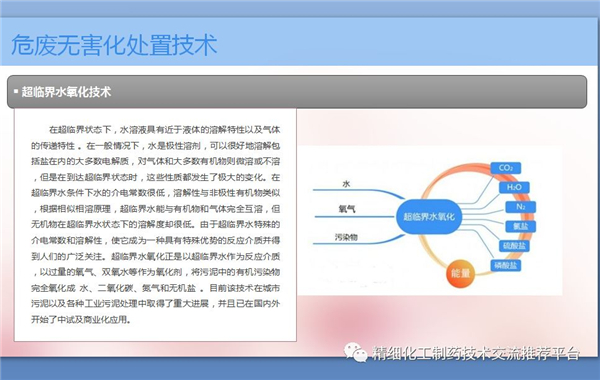
Task: Click the 水 input label
Action: (x=346, y=184)
